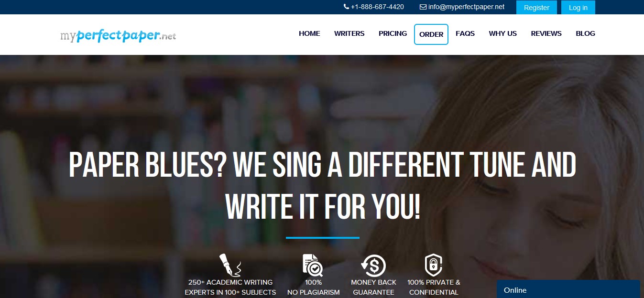Select WHY US in the navigation
This screenshot has width=644, height=298.
tap(502, 33)
